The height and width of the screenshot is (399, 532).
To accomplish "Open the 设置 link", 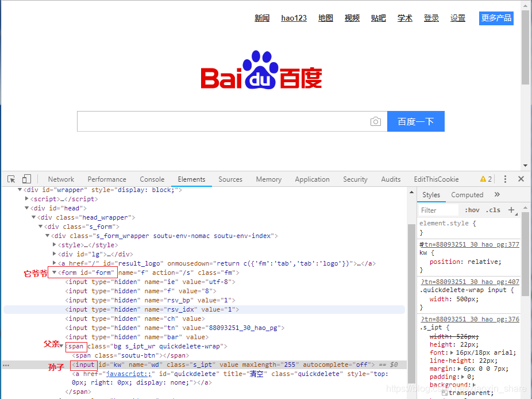I will [x=458, y=18].
